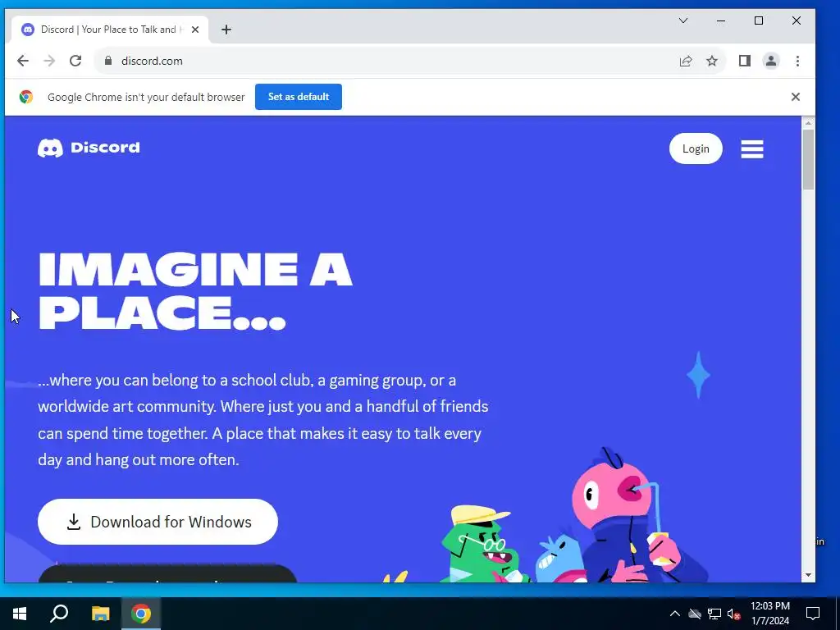Click the Chrome logo in notification bar
Viewport: 840px width, 630px height.
(25, 97)
